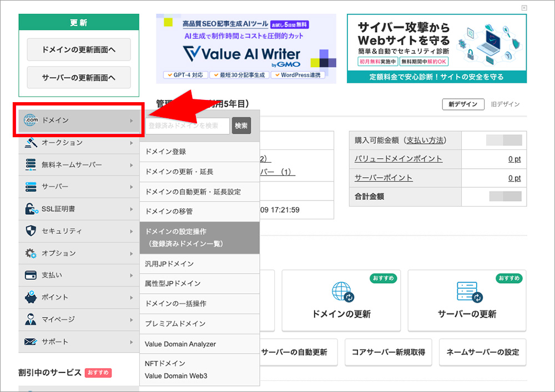Click サーバーの更新画面へ button

point(79,77)
